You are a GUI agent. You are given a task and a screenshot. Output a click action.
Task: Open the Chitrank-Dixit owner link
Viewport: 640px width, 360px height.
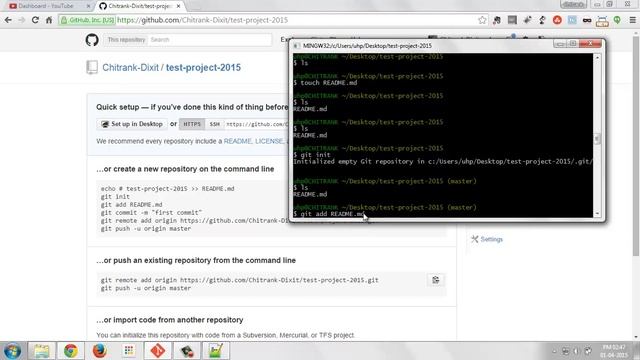pos(130,68)
